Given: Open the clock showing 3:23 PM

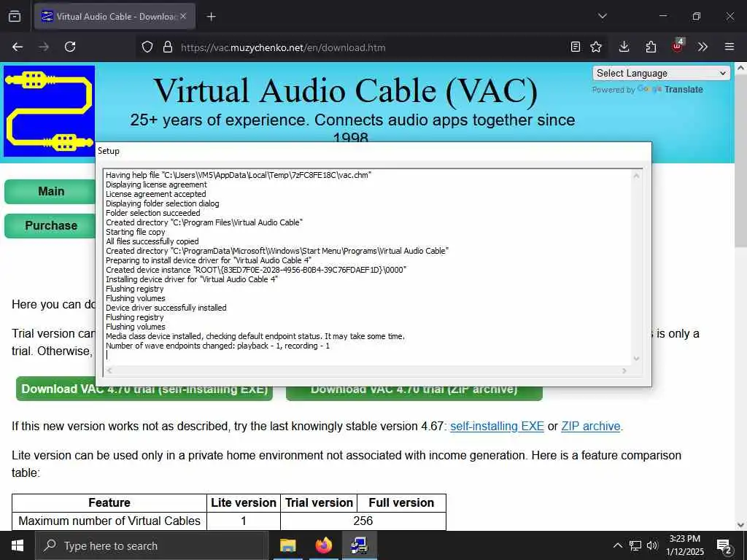Looking at the screenshot, I should coord(684,545).
